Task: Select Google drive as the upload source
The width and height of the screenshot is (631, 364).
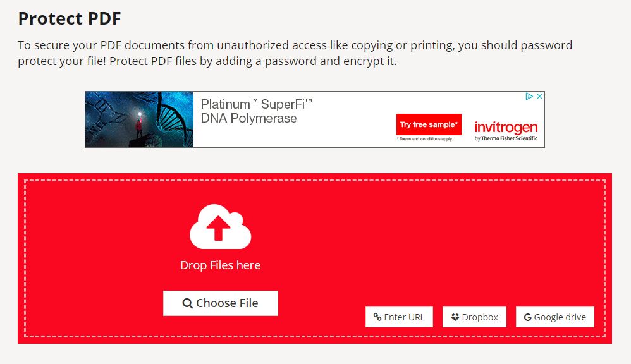Action: (555, 316)
